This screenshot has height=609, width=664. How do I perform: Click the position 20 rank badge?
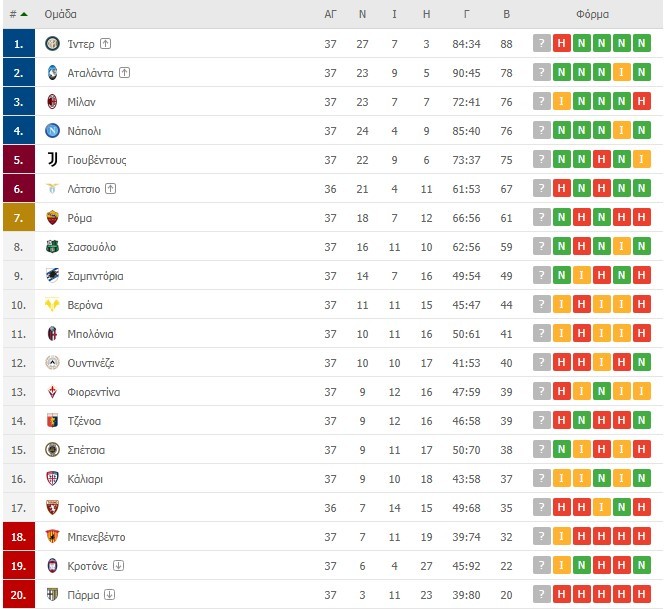click(18, 595)
